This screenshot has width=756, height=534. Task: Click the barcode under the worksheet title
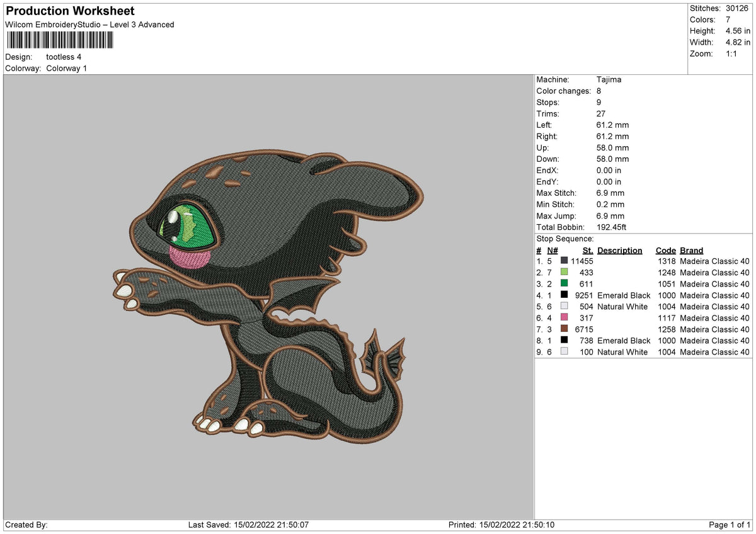(x=60, y=40)
